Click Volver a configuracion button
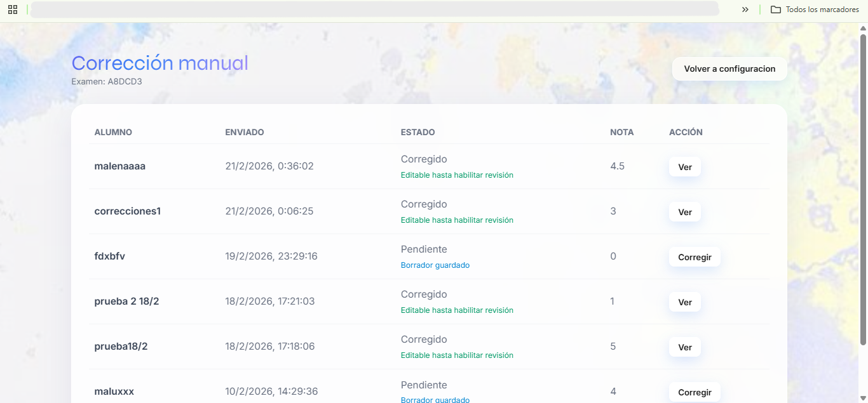The width and height of the screenshot is (868, 403). click(729, 69)
